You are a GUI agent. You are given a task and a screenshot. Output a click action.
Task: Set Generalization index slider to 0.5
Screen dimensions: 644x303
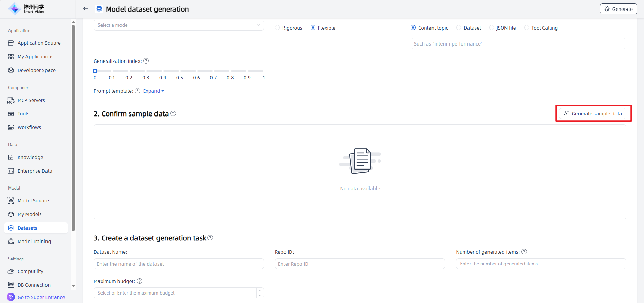tap(180, 71)
